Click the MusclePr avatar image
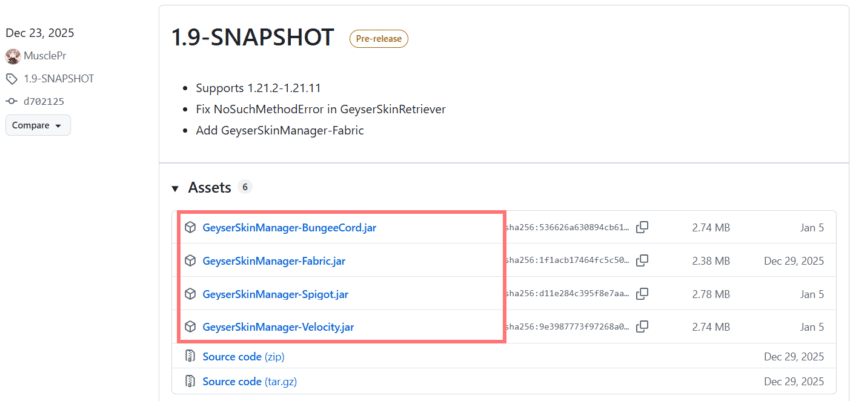The image size is (850, 401). pos(12,55)
